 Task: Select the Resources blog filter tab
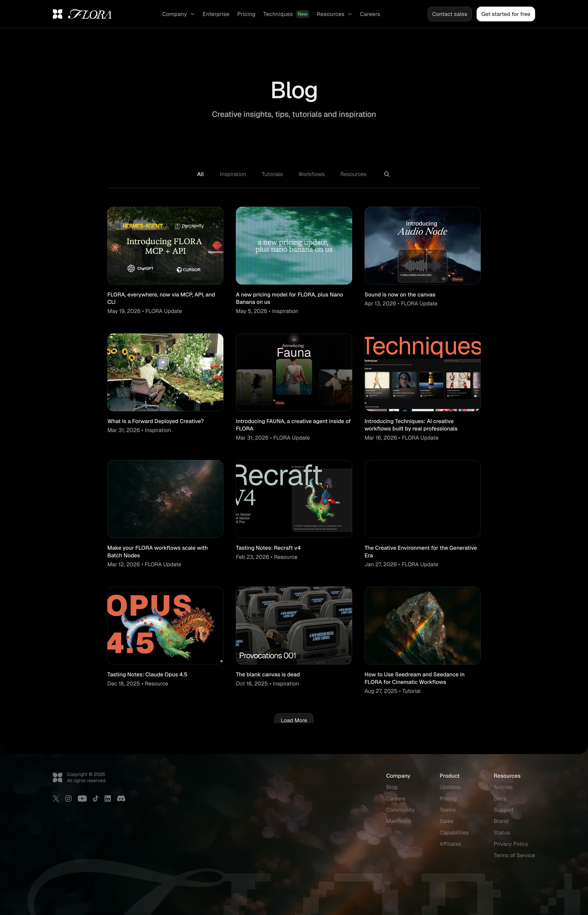(353, 174)
